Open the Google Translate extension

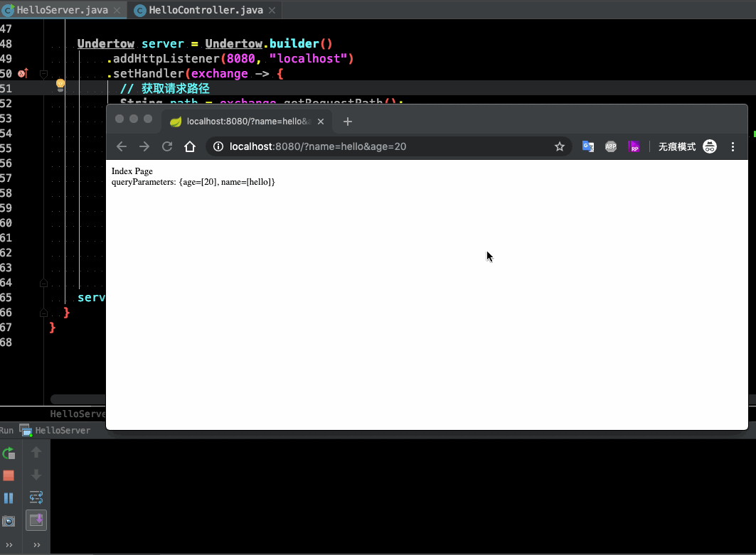click(x=588, y=146)
